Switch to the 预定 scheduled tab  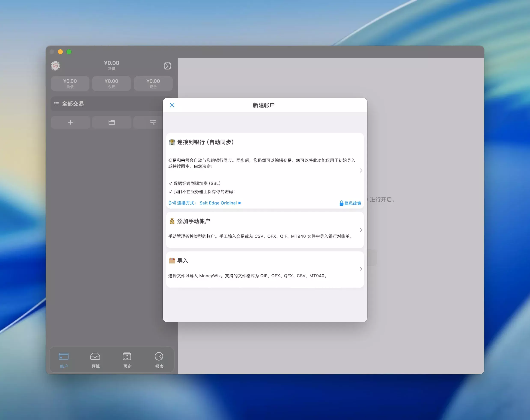[127, 360]
